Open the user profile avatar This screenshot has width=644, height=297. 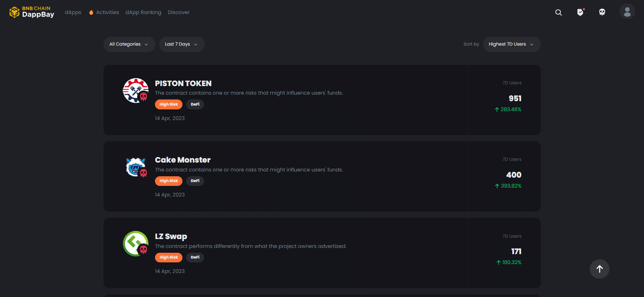point(627,11)
